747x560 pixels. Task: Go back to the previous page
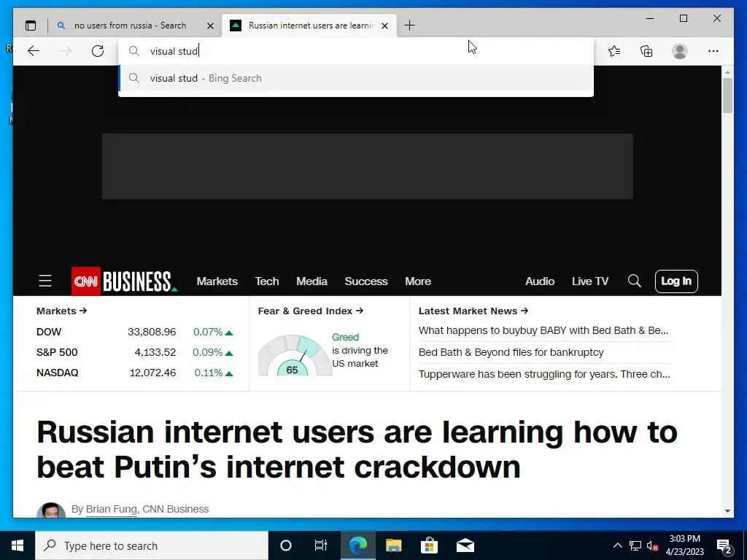[34, 51]
